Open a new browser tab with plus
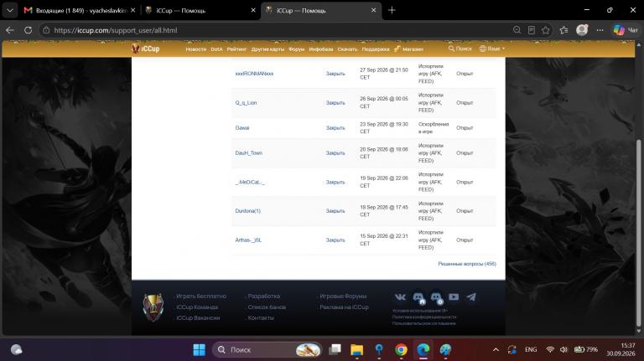644x361 pixels. coord(392,10)
